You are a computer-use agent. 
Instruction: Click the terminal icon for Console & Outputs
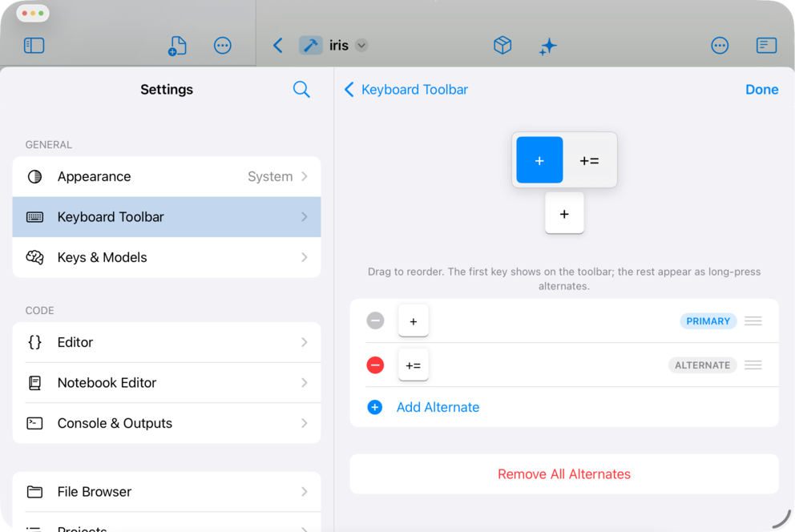pyautogui.click(x=34, y=423)
